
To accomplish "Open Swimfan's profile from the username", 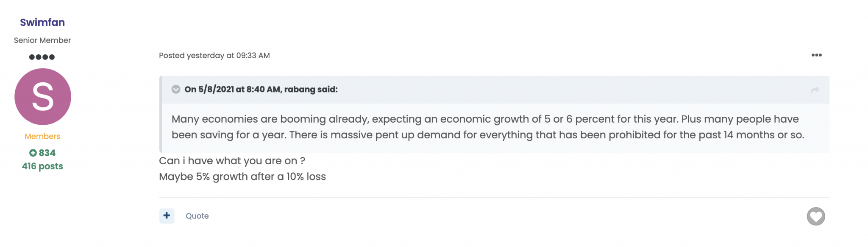I will click(x=42, y=22).
